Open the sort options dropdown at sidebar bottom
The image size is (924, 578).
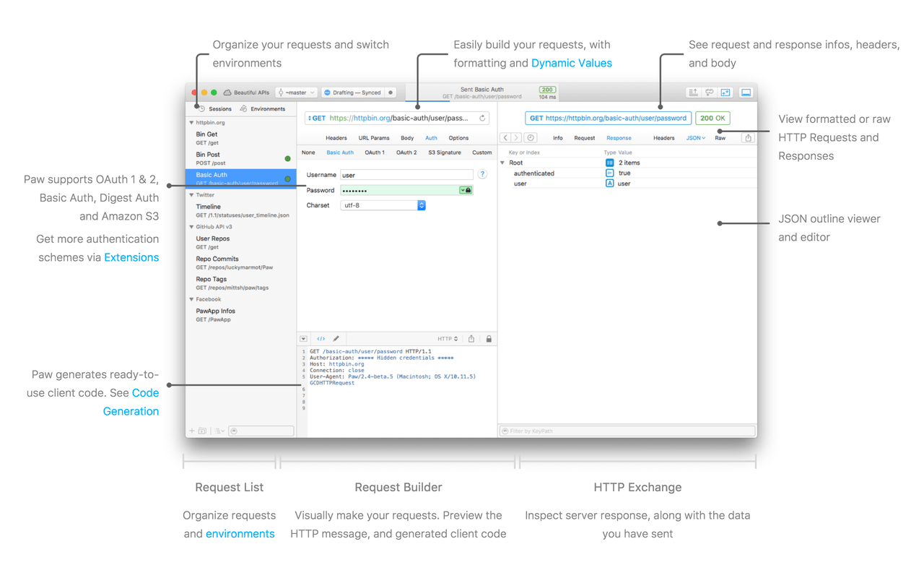[x=219, y=431]
